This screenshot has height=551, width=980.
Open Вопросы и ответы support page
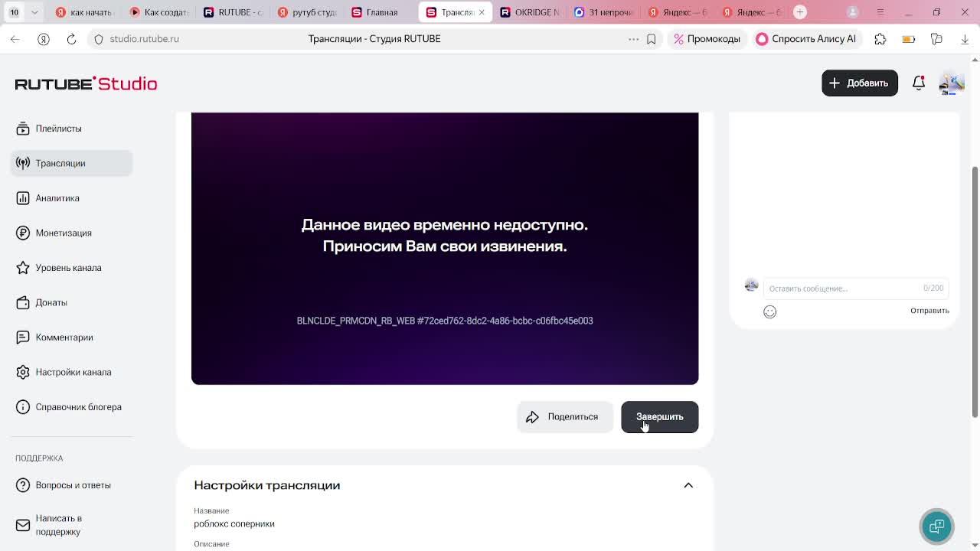coord(73,485)
